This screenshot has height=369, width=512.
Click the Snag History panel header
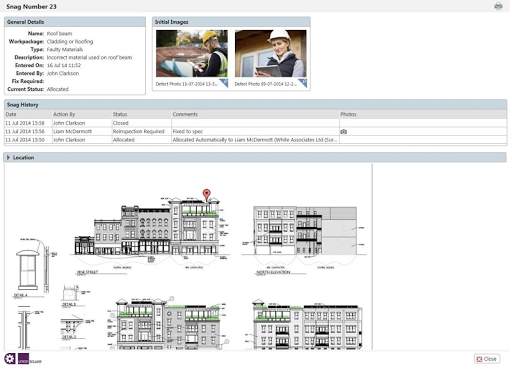255,105
